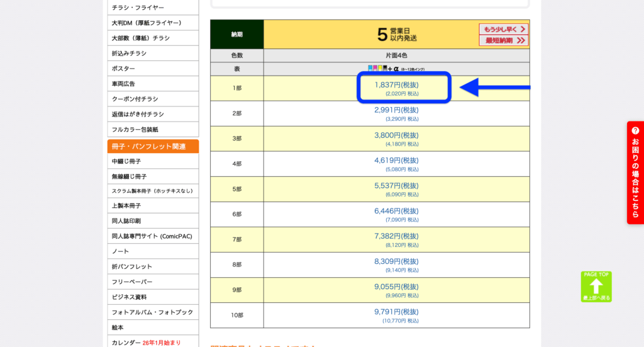Image resolution: width=644 pixels, height=347 pixels.
Task: Select the 8,309円(税抜) price for 8部
Action: pyautogui.click(x=396, y=261)
